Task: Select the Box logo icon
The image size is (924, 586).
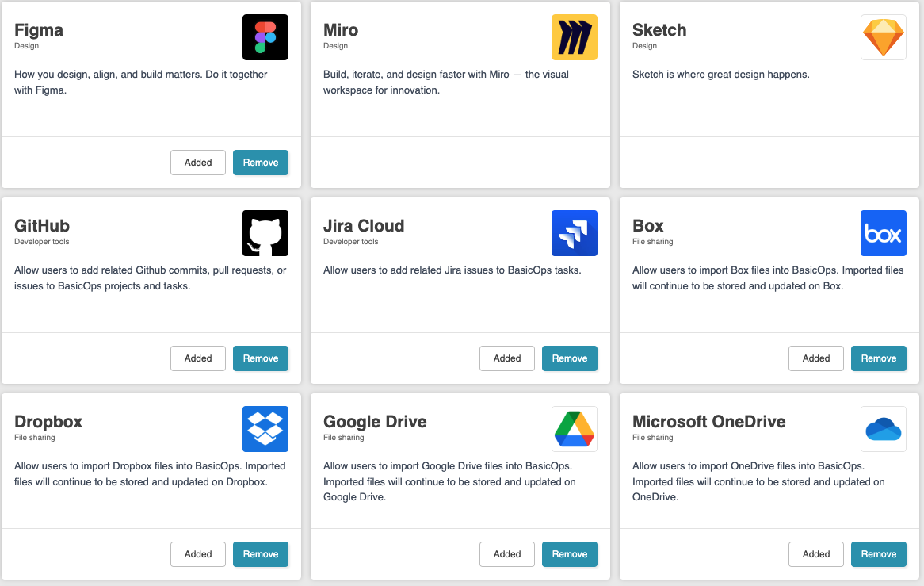Action: [x=883, y=232]
